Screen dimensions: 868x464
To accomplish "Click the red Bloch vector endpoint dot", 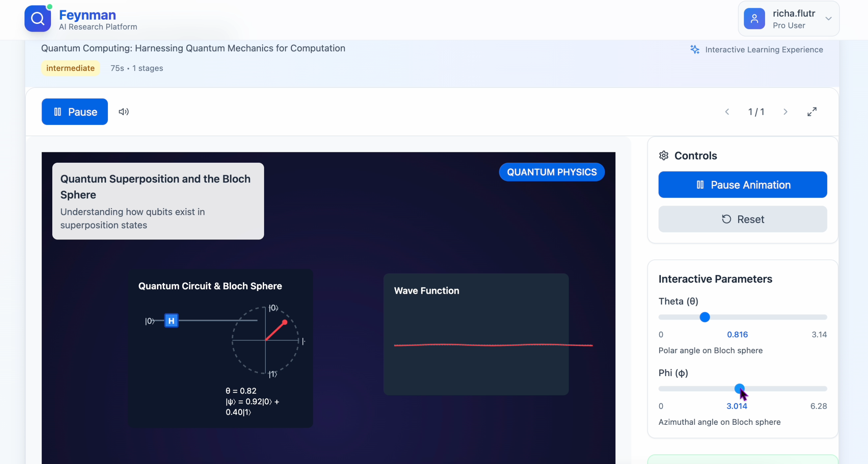I will 285,322.
